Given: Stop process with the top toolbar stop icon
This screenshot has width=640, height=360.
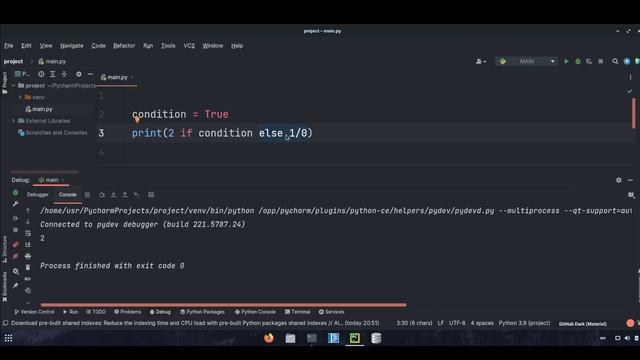Looking at the screenshot, I should coord(601,61).
